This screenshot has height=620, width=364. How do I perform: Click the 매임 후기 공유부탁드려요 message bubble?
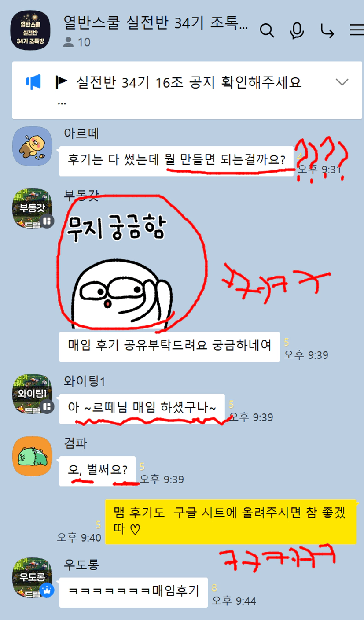[x=169, y=347]
